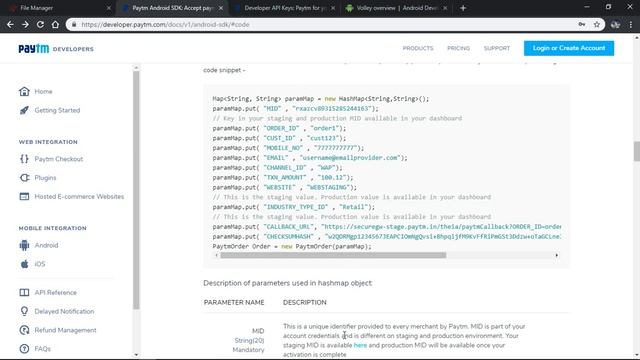This screenshot has width=640, height=360.
Task: Open Chrome three-dot menu
Action: 631,24
